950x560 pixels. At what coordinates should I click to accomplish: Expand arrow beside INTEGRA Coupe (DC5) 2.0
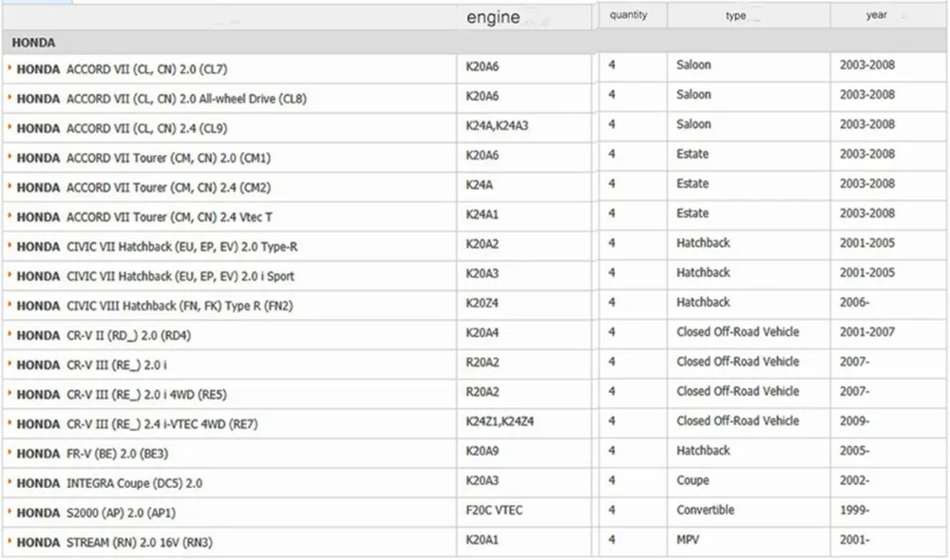point(9,483)
